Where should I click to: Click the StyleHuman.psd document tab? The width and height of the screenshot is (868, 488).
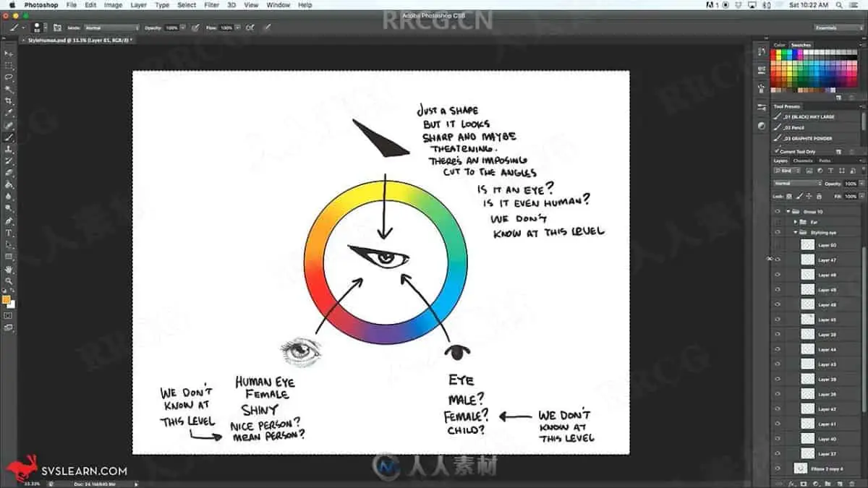pyautogui.click(x=78, y=40)
